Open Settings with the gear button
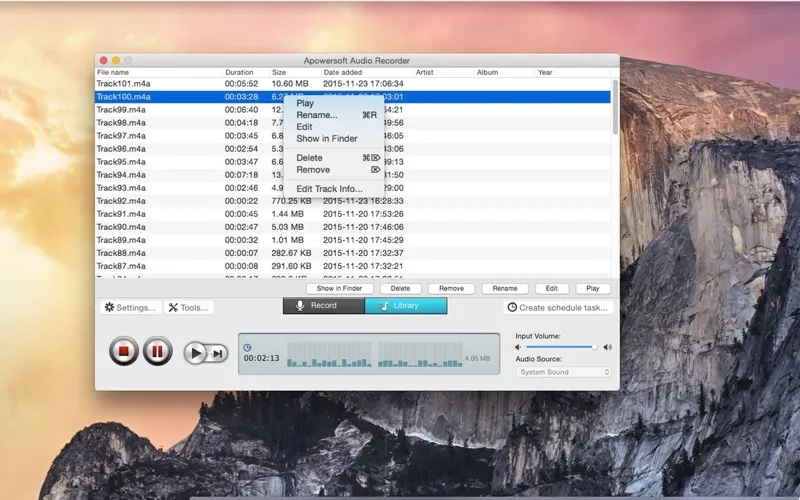800x500 pixels. pyautogui.click(x=129, y=307)
